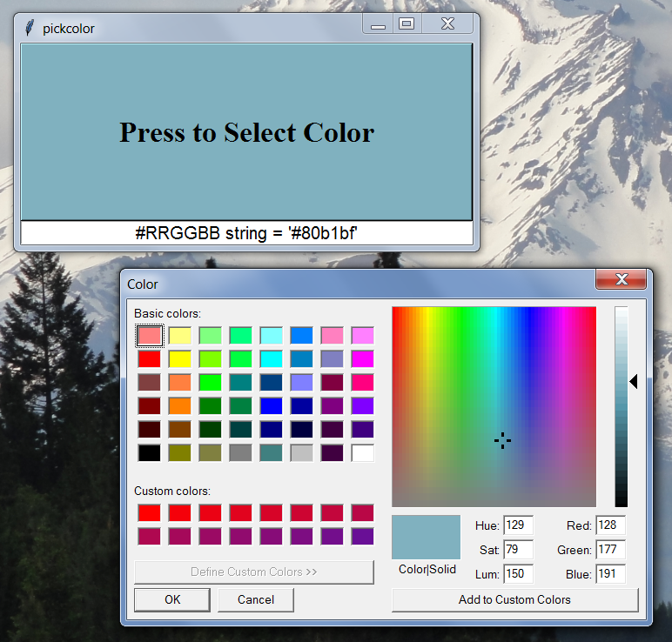This screenshot has height=642, width=672.
Task: Choose the pure red basic color swatch
Action: pos(150,358)
